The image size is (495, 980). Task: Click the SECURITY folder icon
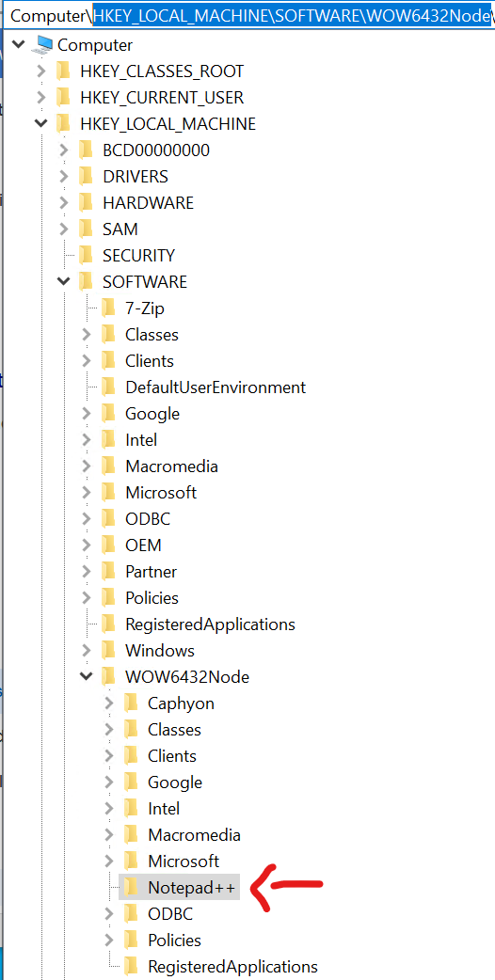(x=87, y=255)
